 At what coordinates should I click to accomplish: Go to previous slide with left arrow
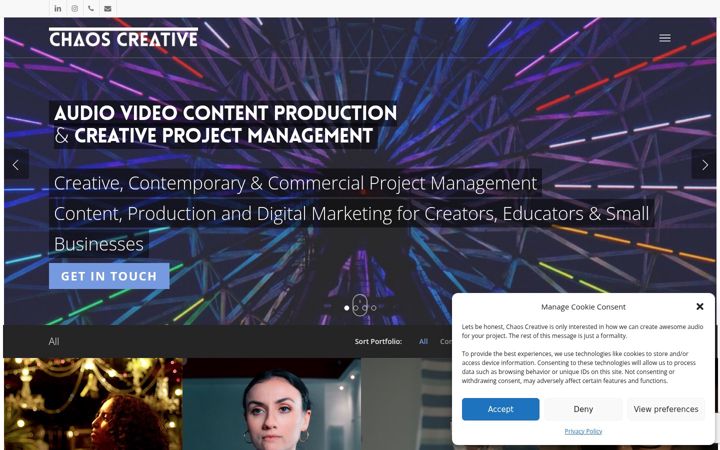coord(16,164)
